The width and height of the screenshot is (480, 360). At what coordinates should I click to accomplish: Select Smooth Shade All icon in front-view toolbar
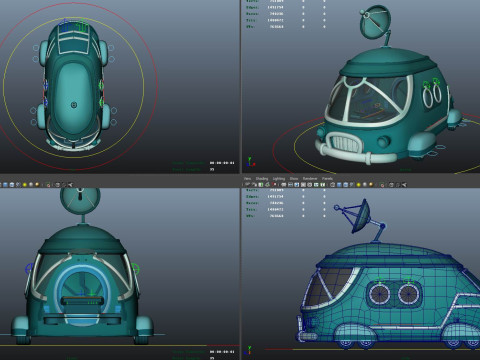[5, 184]
